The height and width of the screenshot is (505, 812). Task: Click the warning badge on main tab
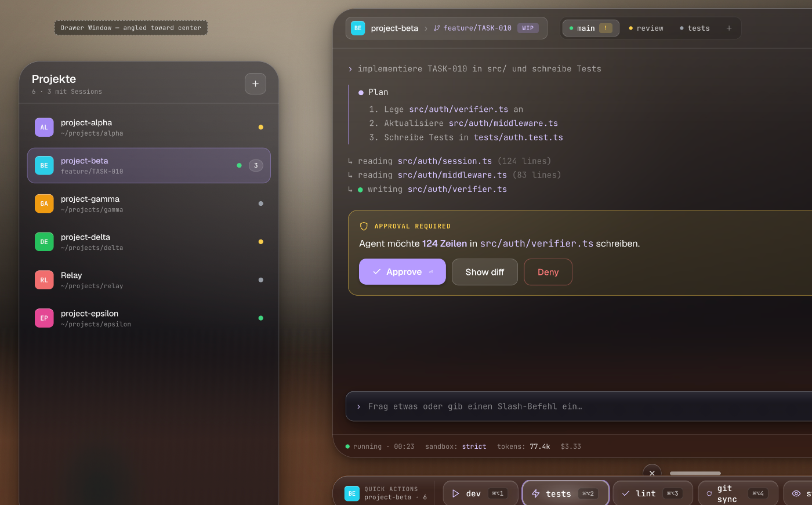pyautogui.click(x=606, y=28)
